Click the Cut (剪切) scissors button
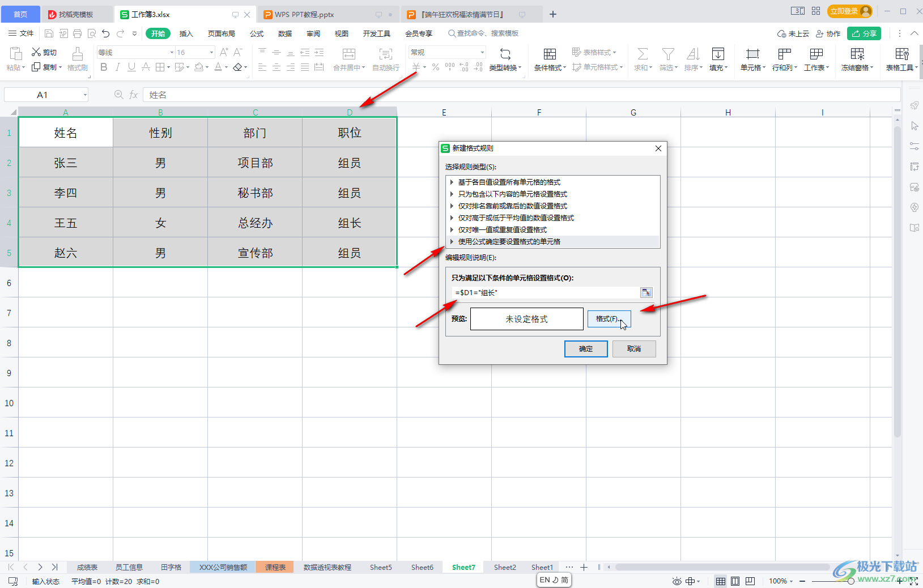Image resolution: width=923 pixels, height=588 pixels. tap(44, 52)
